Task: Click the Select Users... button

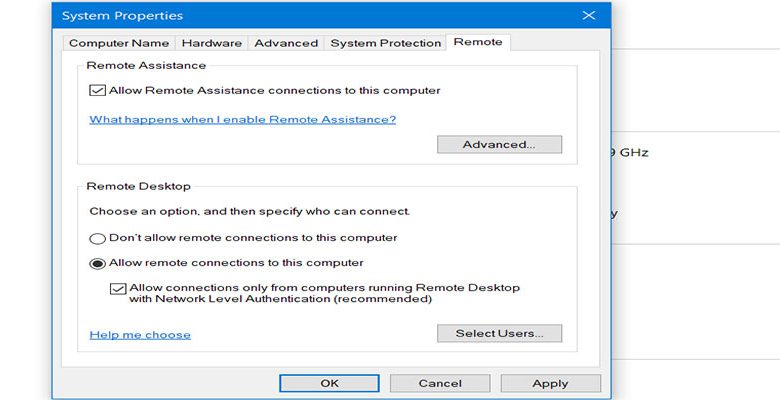Action: [499, 333]
